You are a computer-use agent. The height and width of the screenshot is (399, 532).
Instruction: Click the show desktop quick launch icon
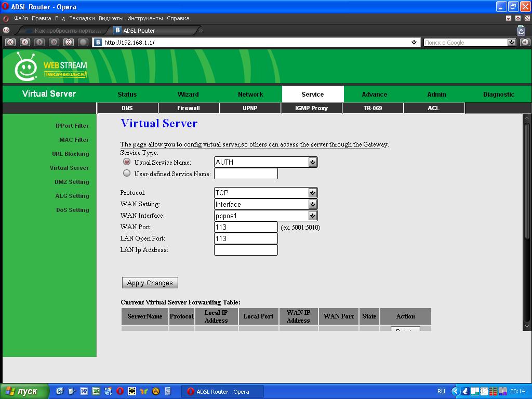[72, 391]
